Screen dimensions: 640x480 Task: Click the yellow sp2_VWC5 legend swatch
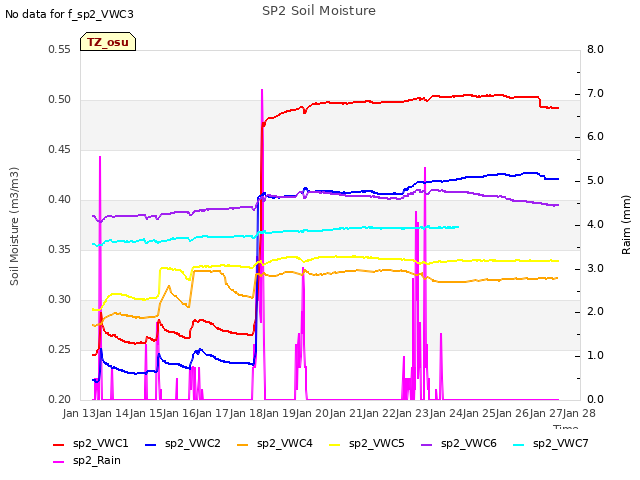point(335,444)
